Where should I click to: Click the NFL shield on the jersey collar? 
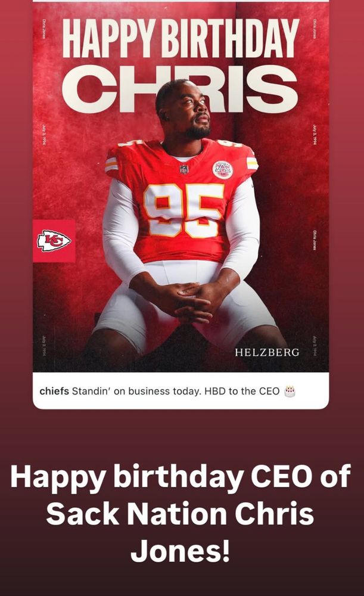pos(184,169)
